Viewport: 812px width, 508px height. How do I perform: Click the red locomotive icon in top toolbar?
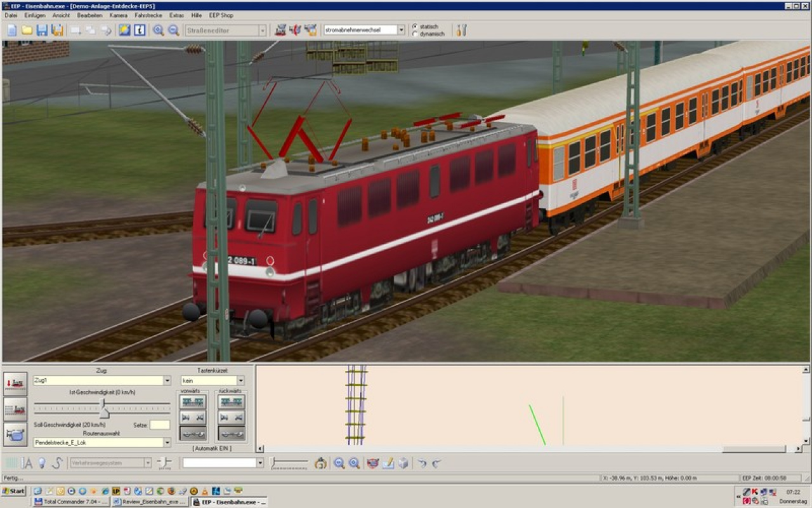coord(280,30)
